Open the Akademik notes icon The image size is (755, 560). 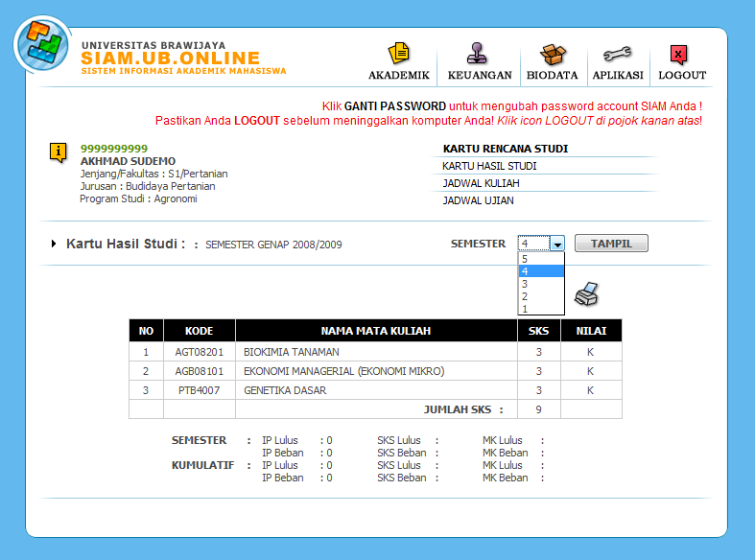coord(399,53)
